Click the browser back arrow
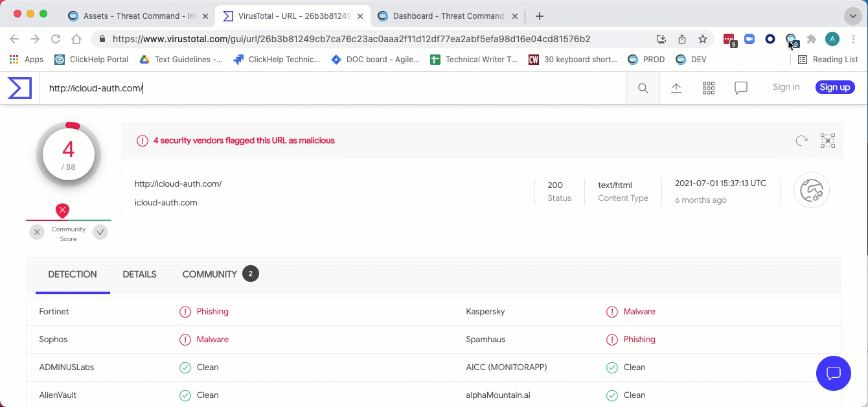 click(14, 39)
